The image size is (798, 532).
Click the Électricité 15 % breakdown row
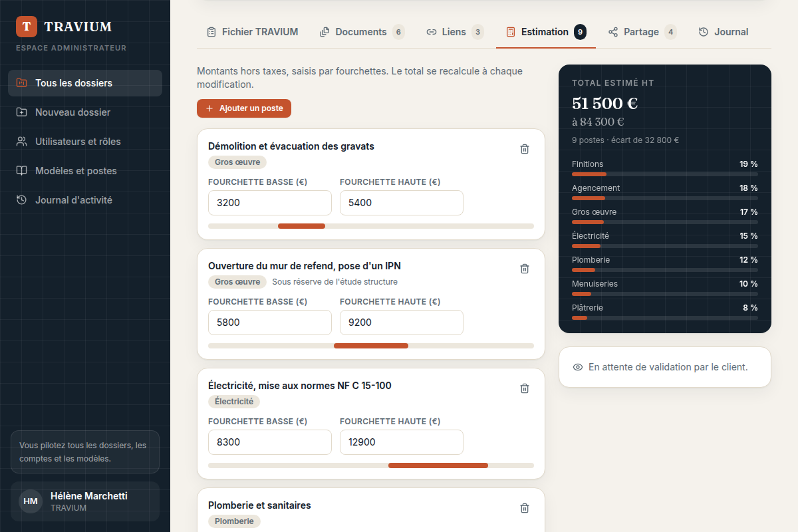pos(665,240)
